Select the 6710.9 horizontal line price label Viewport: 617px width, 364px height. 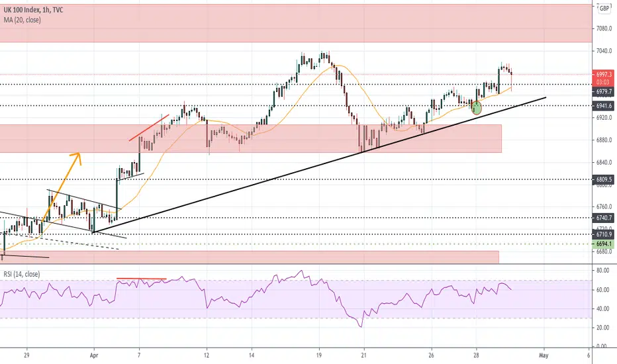point(603,234)
